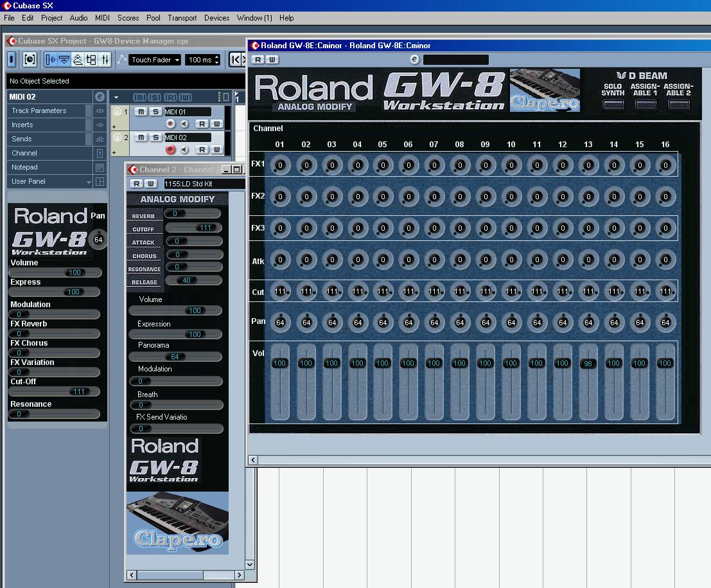The image size is (711, 588).
Task: Click the global Read [R] icon in track list header
Action: pyautogui.click(x=170, y=97)
